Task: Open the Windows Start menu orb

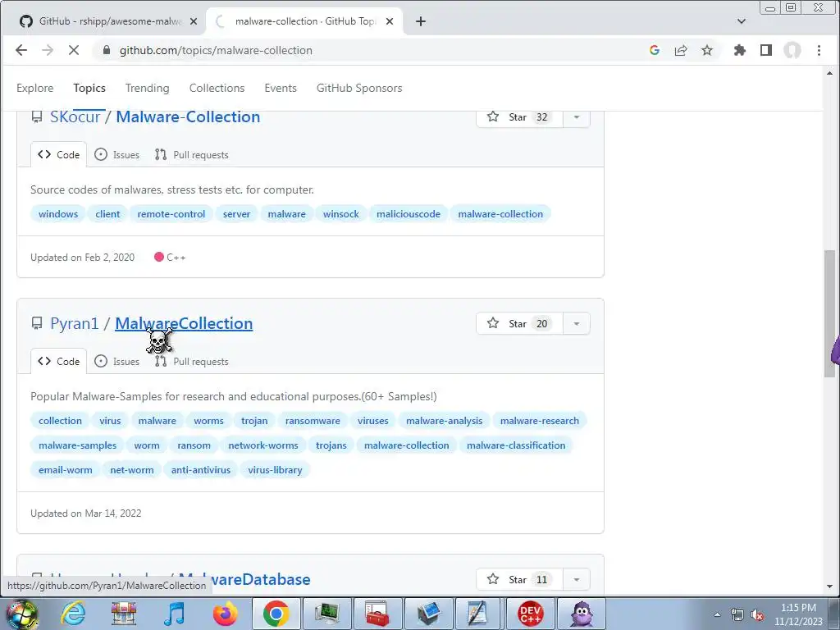Action: tap(21, 614)
